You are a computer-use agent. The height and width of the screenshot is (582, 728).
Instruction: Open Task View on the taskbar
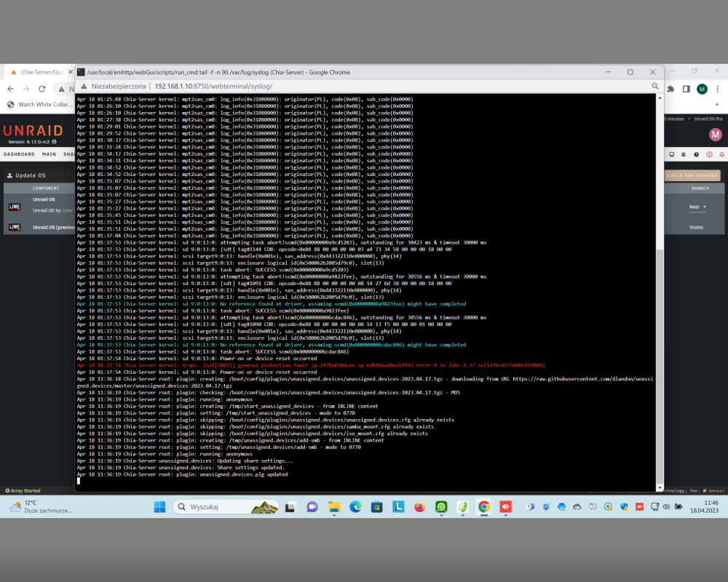click(x=290, y=507)
